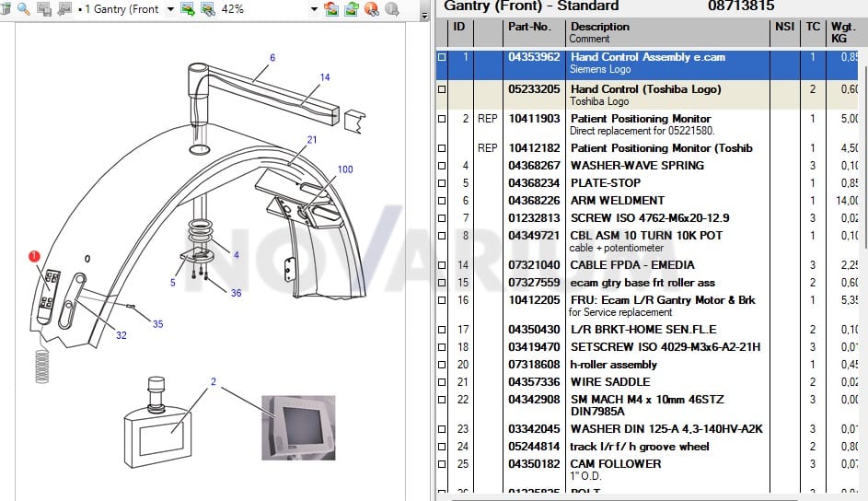Viewport: 868px width, 501px height.
Task: Select the 'SCREW ISO 4762-M6x20-12.9' row
Action: tap(650, 218)
